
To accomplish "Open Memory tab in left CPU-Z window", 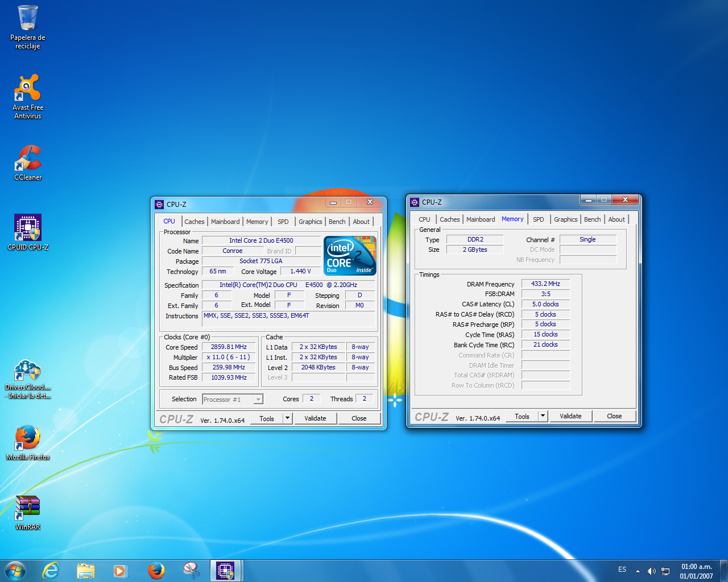I will 257,222.
